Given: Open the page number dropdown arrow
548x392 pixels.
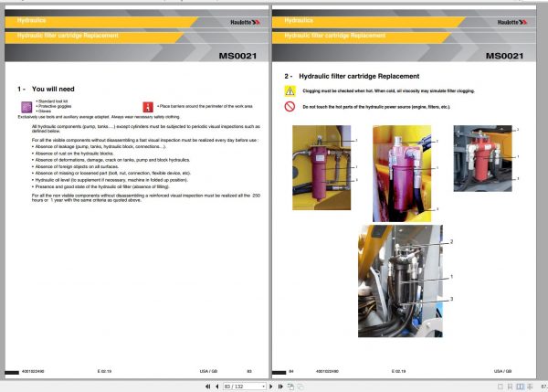Looking at the screenshot, I should 264,387.
